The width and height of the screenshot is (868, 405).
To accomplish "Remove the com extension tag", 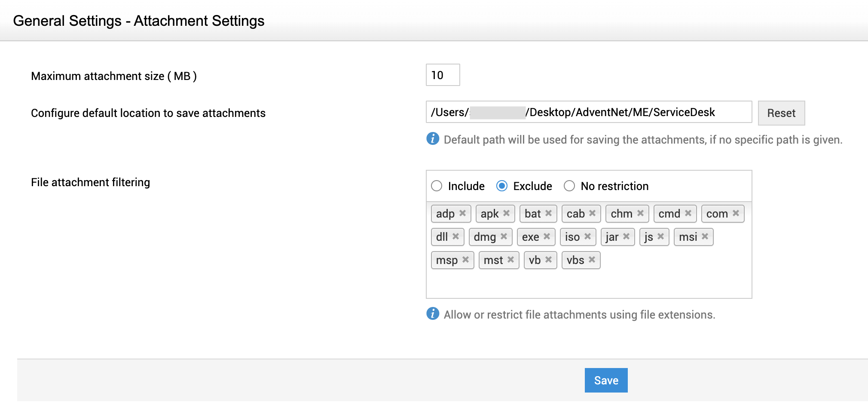I will [736, 213].
